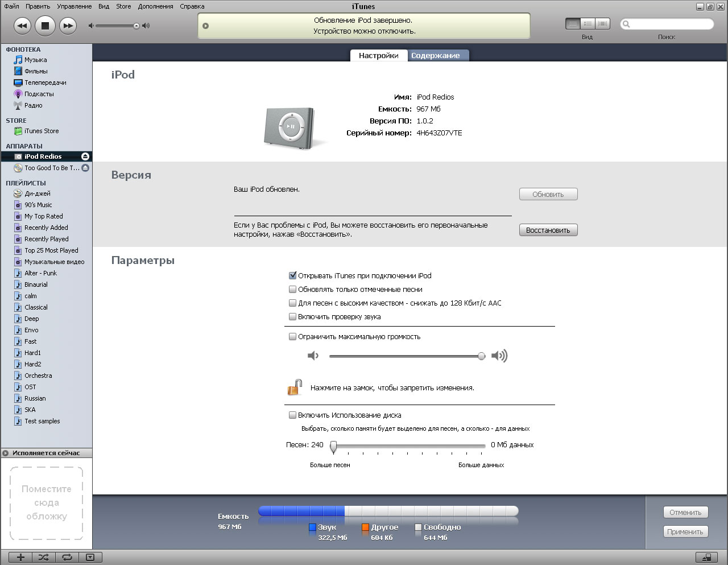
Task: Open the My Top Rated playlist icon
Action: point(18,216)
